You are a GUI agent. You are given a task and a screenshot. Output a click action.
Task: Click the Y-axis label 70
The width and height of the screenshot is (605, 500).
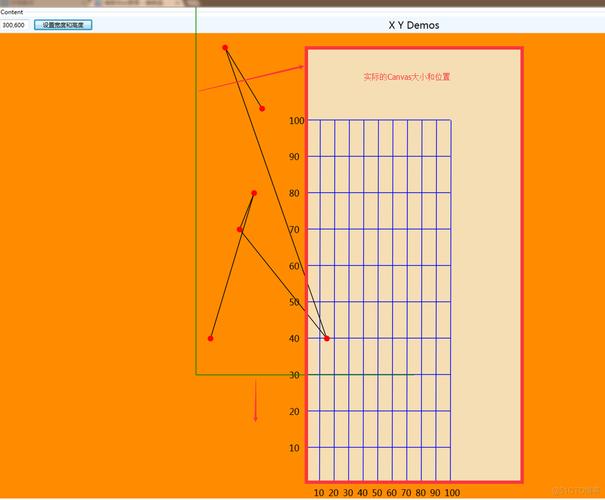(x=294, y=230)
